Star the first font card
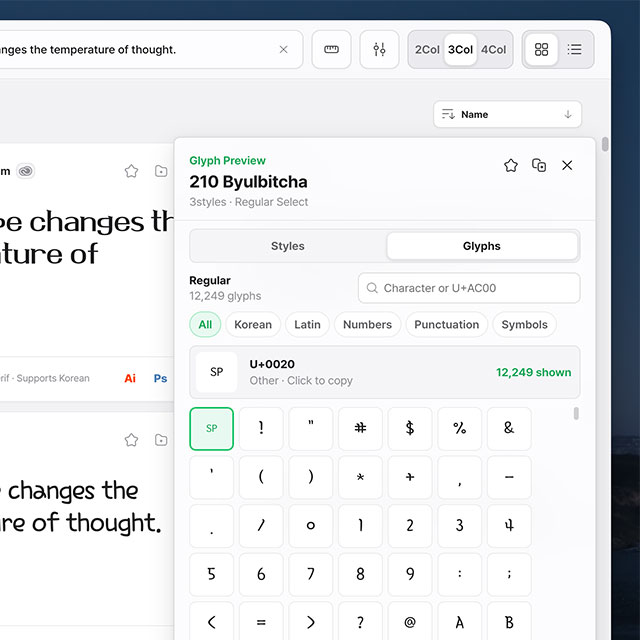This screenshot has height=640, width=640. coord(131,171)
